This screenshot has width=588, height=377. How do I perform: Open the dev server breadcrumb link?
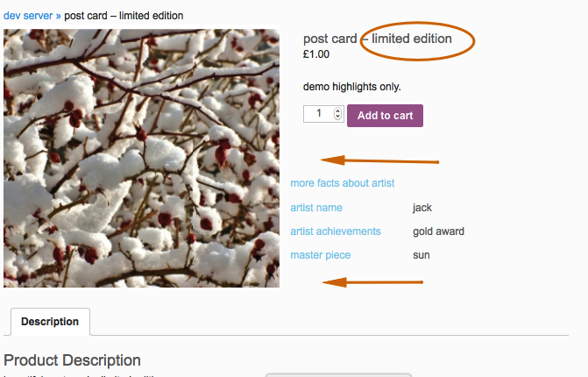32,16
